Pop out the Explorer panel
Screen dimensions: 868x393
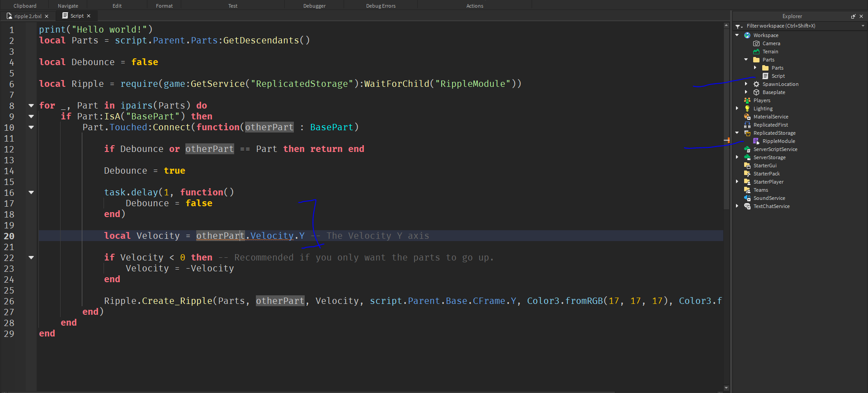(x=853, y=16)
